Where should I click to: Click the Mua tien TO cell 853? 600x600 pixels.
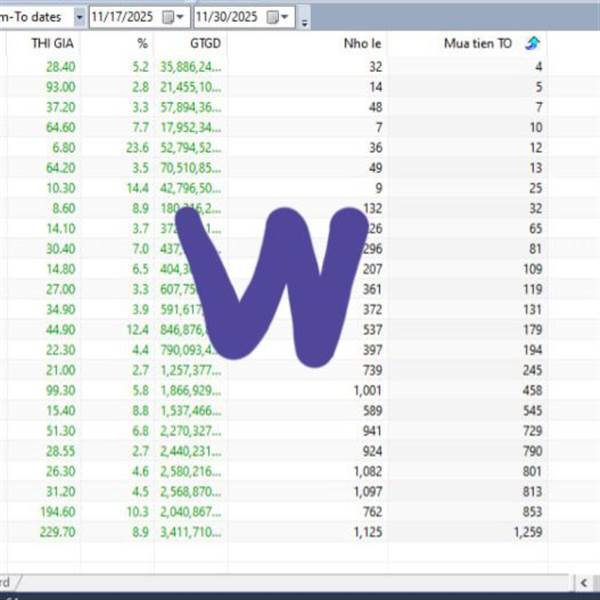point(533,512)
